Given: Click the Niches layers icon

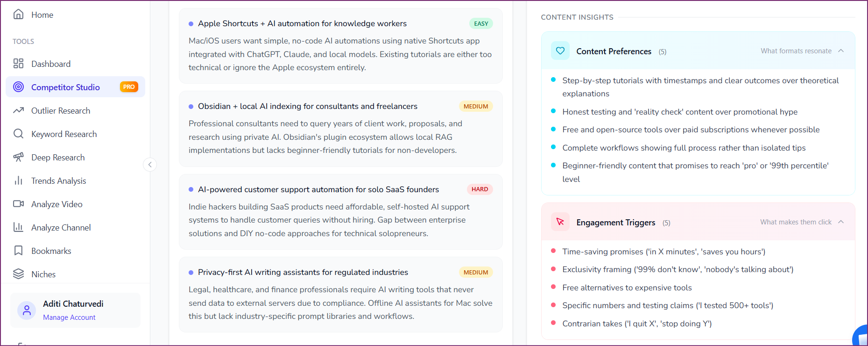Looking at the screenshot, I should 18,274.
